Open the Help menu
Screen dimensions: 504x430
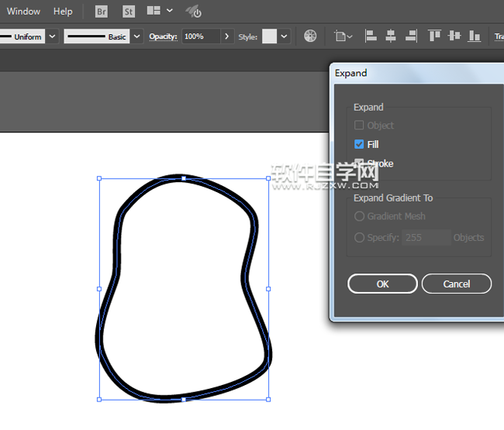coord(63,12)
